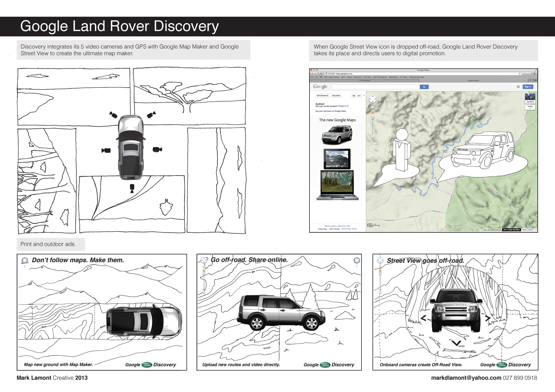Image resolution: width=555 pixels, height=392 pixels.
Task: Click the Safari share button
Action: 321,74
